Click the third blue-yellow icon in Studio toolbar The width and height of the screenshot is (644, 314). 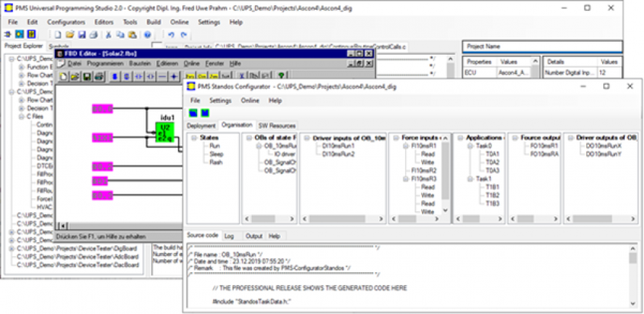tap(32, 34)
